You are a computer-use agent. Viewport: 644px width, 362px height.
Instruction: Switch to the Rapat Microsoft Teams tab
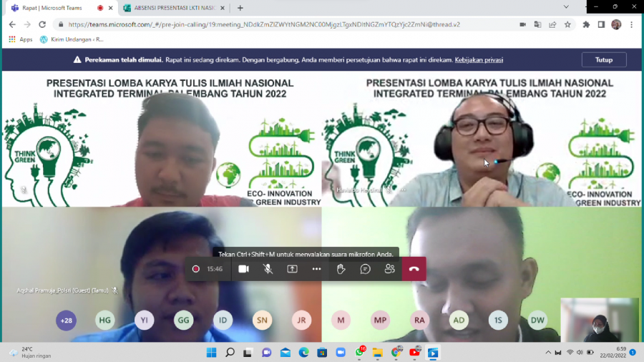point(52,8)
